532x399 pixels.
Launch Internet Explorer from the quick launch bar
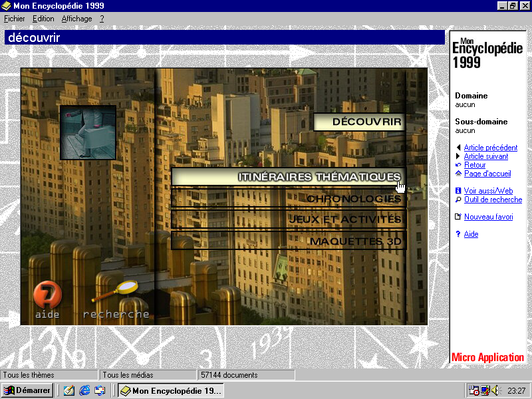84,390
